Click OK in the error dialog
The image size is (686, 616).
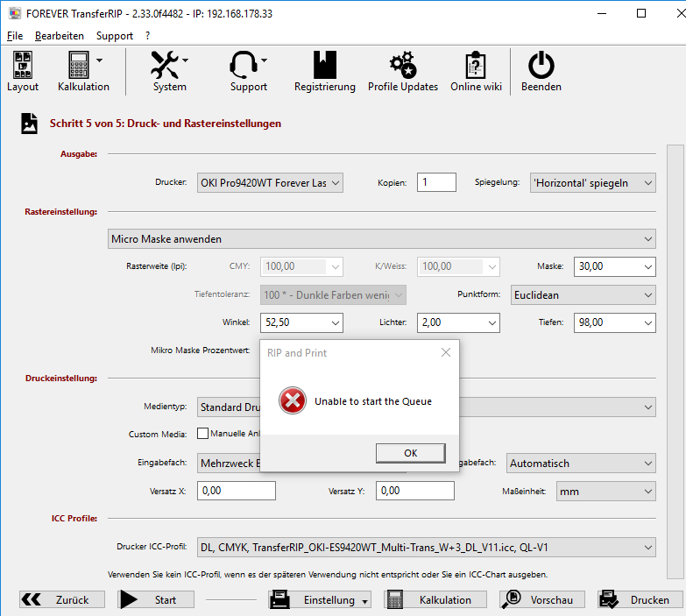coord(410,453)
